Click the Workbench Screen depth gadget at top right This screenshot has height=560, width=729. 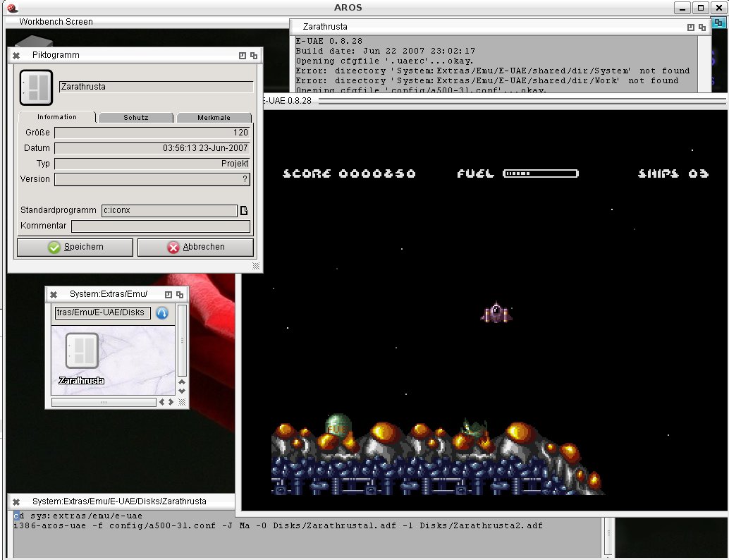(x=718, y=23)
